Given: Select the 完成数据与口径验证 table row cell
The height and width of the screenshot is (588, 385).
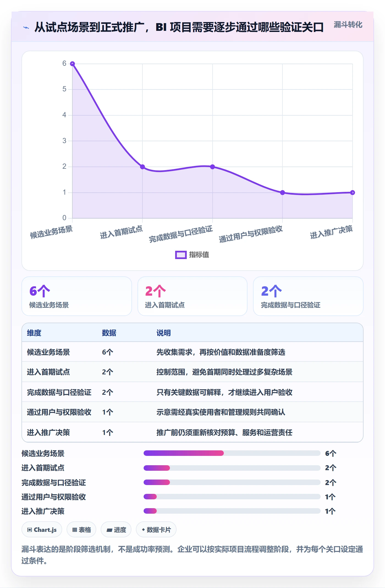Looking at the screenshot, I should [x=59, y=392].
